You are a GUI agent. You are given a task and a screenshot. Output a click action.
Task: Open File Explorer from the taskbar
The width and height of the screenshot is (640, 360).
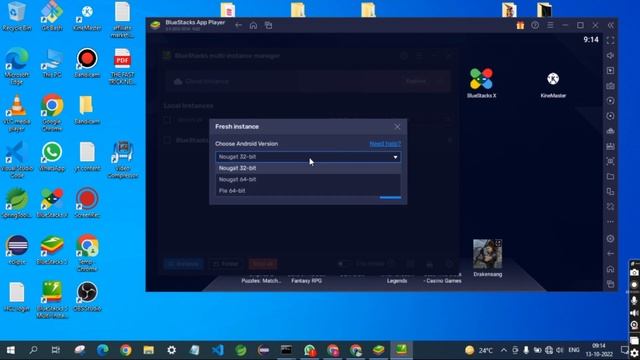[149, 350]
